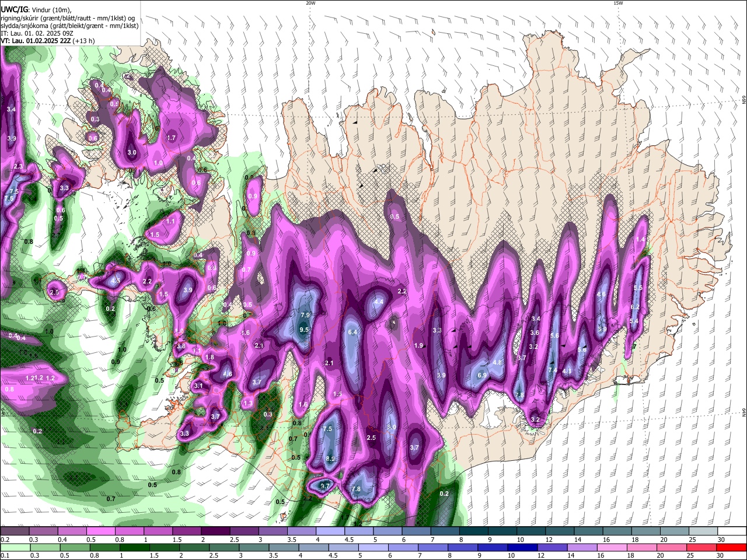Click the "20W" longitude label
Screen dimensions: 747x560
tap(310, 3)
